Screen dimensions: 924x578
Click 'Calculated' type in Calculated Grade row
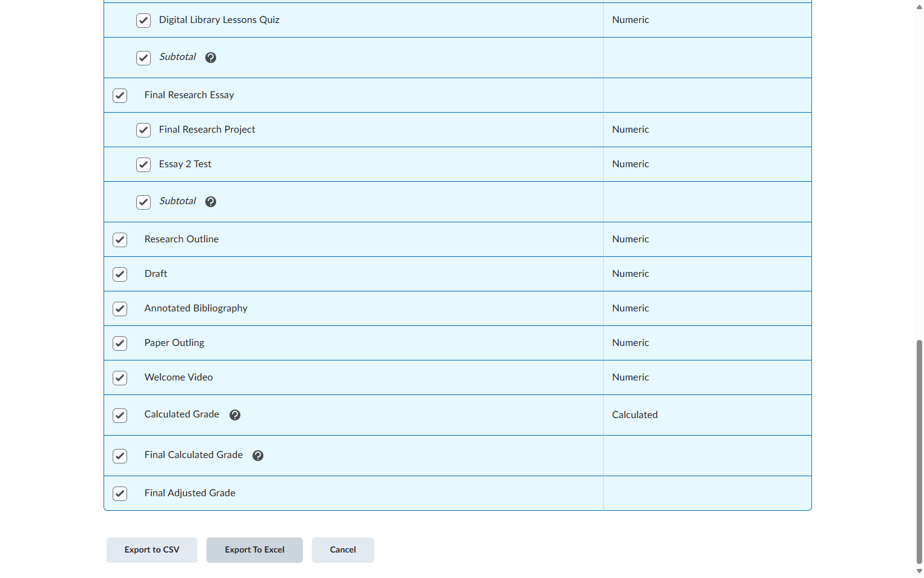coord(635,415)
